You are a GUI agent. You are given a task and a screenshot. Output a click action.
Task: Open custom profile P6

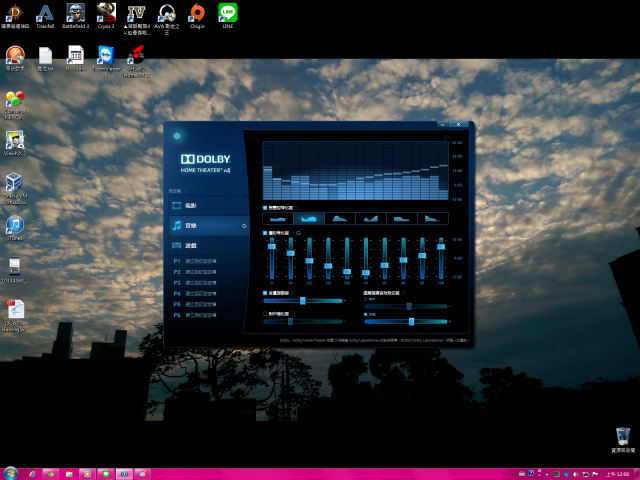click(x=209, y=315)
